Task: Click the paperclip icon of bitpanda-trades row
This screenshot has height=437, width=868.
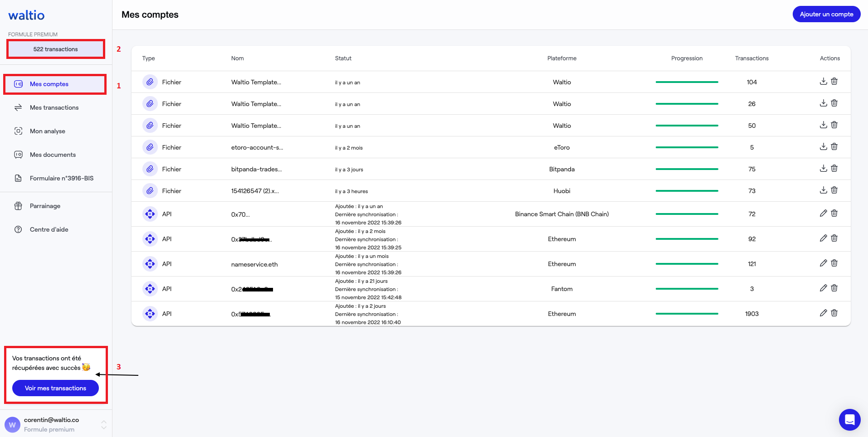Action: coord(150,169)
